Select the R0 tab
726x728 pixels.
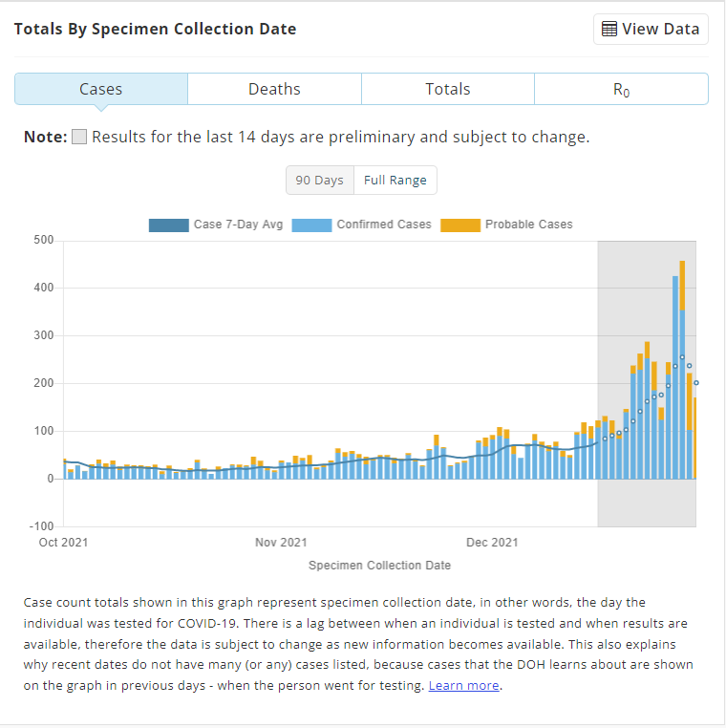coord(621,89)
